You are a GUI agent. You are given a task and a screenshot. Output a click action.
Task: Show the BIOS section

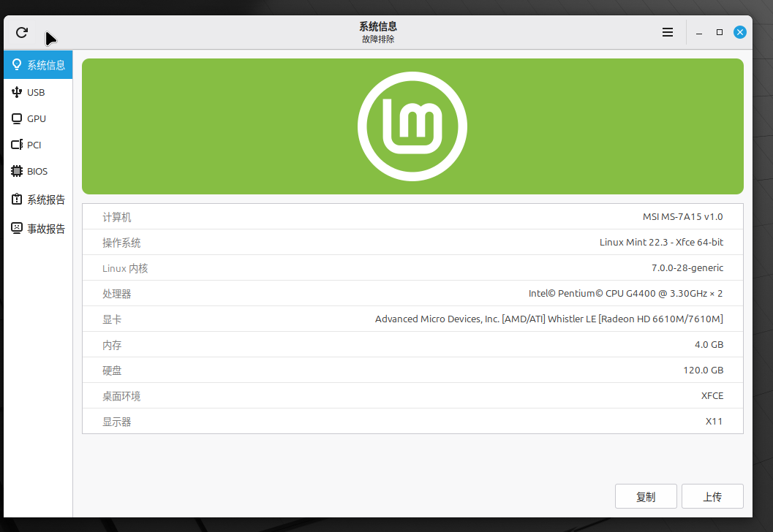[38, 171]
